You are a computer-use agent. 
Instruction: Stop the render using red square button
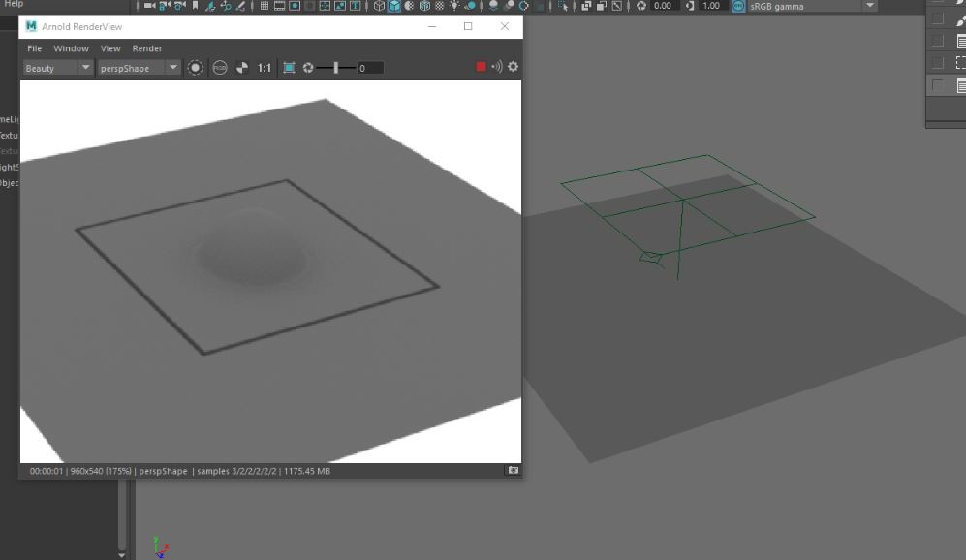[x=480, y=68]
